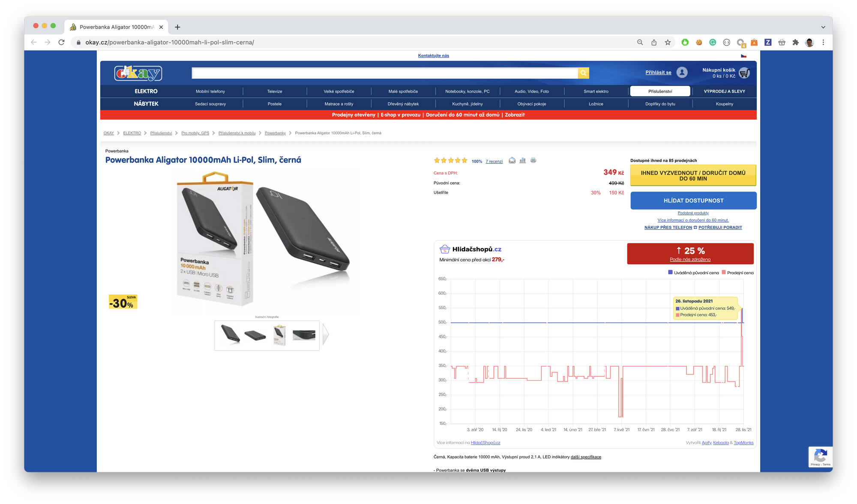Open the Chrome extensions puzzle icon
The image size is (857, 504).
pos(795,42)
